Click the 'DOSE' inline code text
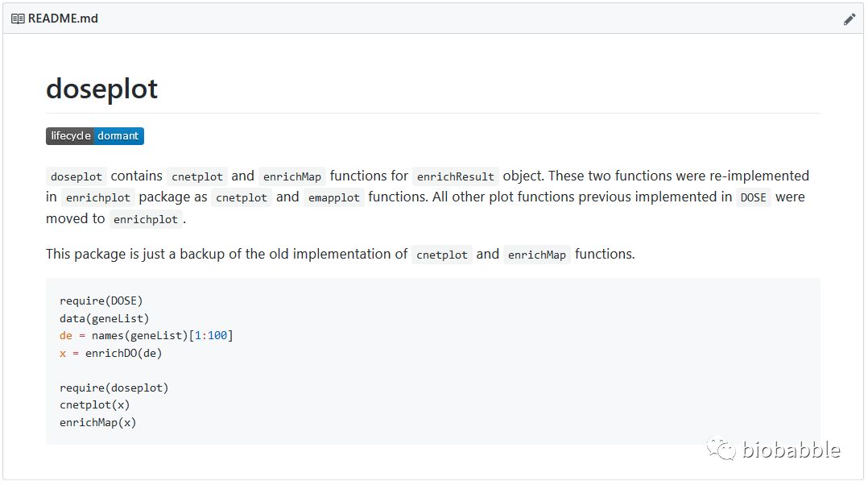 coord(753,197)
